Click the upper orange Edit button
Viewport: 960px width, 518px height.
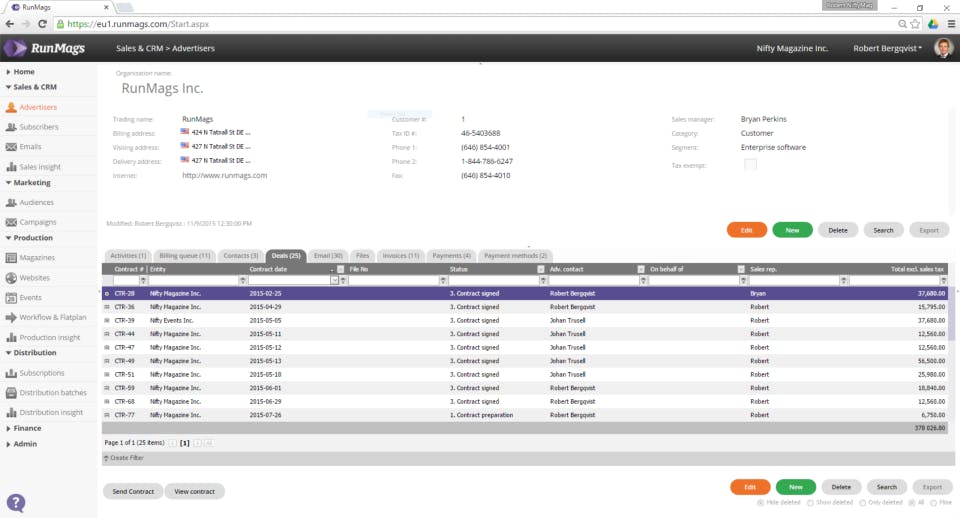coord(746,230)
